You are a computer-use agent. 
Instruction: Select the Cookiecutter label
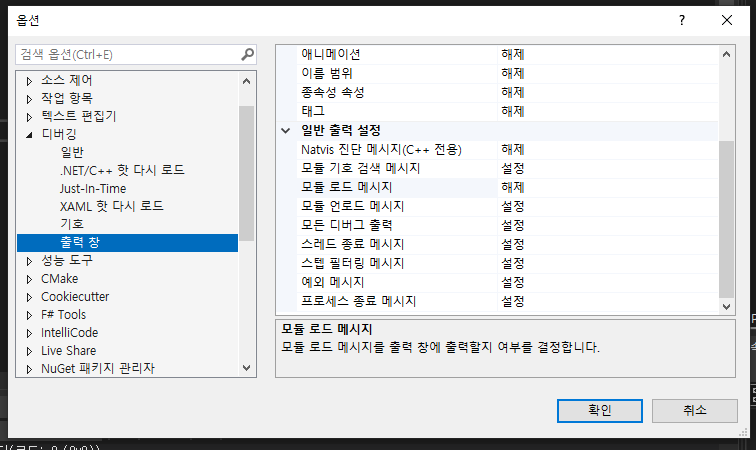point(75,297)
